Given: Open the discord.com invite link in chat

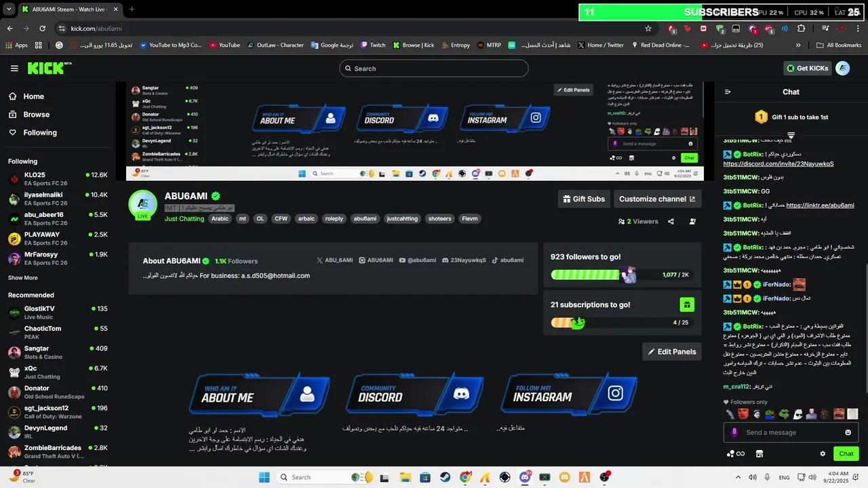Looking at the screenshot, I should pos(778,163).
